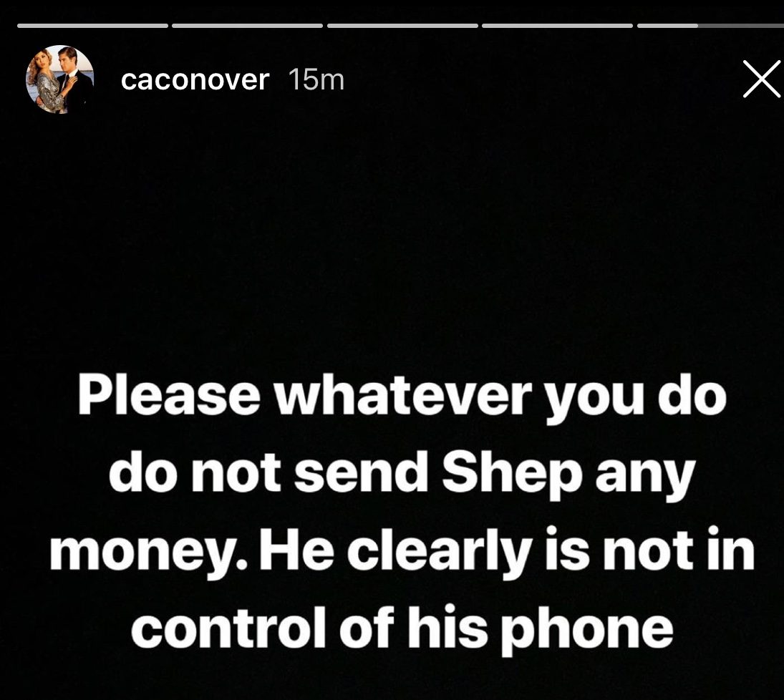Viewport: 784px width, 700px height.
Task: Select the second story progress segment
Action: (248, 26)
